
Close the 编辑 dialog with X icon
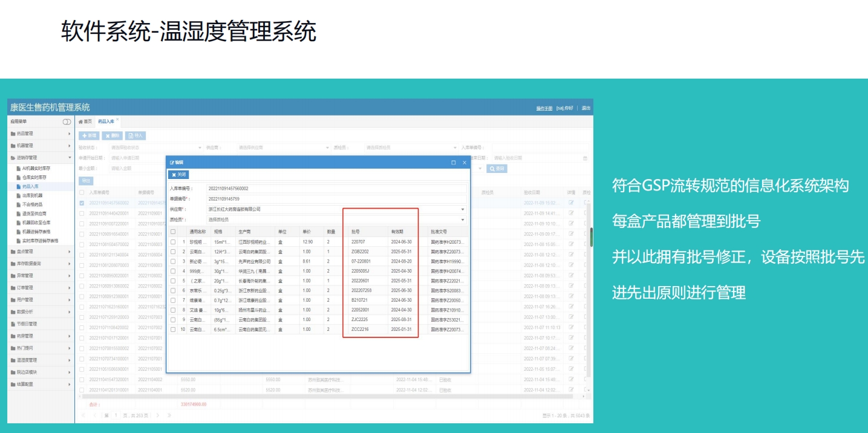[465, 163]
